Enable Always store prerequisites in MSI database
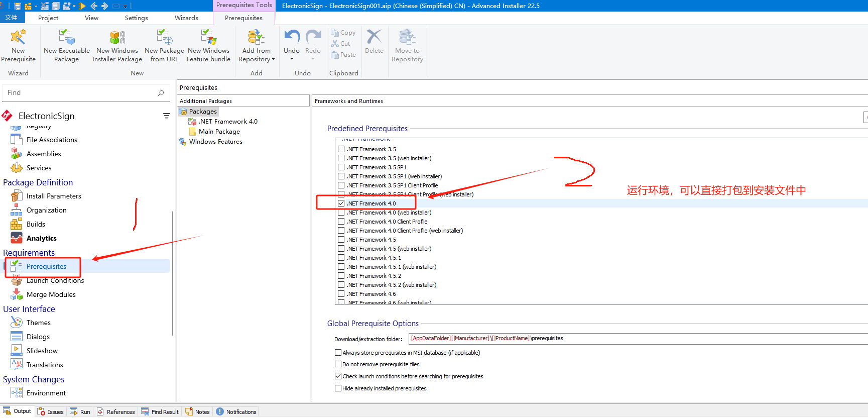The width and height of the screenshot is (868, 418). pyautogui.click(x=338, y=353)
